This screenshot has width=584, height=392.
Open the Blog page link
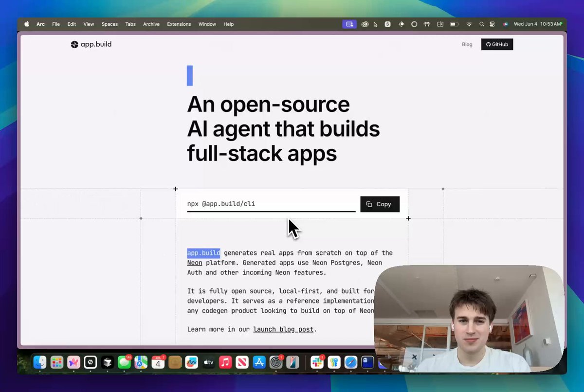pos(467,44)
